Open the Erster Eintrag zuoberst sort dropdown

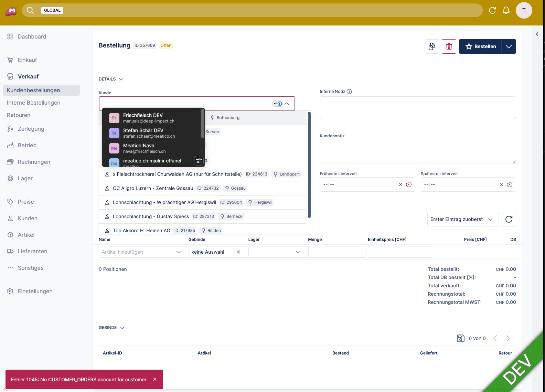pos(462,219)
